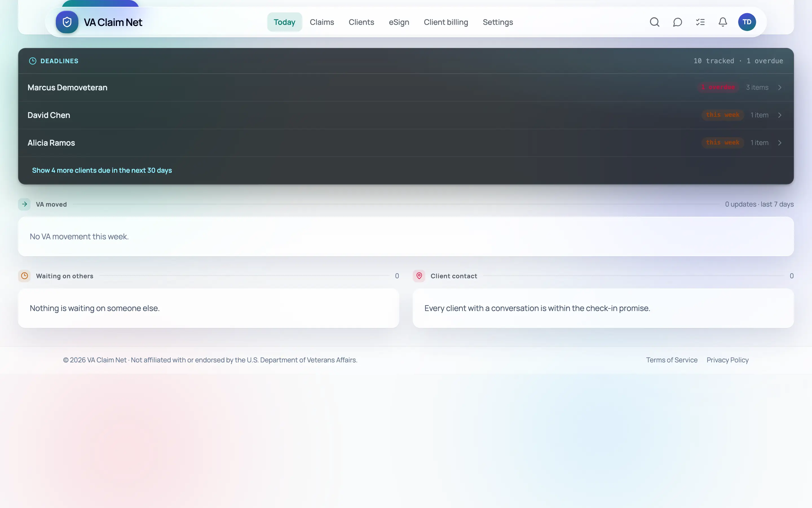Image resolution: width=812 pixels, height=508 pixels.
Task: Click the Client contact pin icon
Action: 419,276
